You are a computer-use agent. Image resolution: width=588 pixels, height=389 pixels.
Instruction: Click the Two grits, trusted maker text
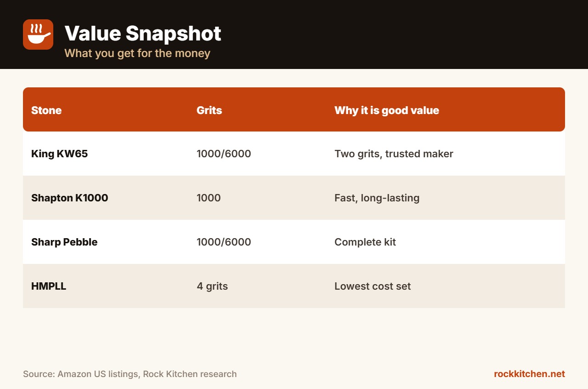point(394,154)
